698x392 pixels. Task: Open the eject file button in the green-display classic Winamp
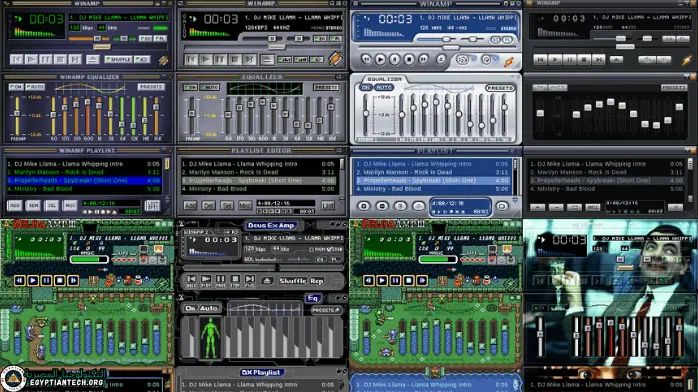pyautogui.click(x=92, y=59)
